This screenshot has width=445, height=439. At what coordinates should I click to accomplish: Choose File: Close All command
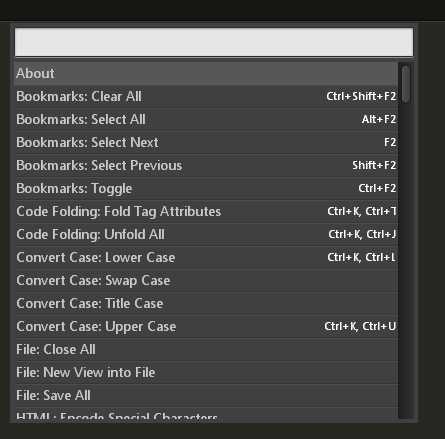pyautogui.click(x=206, y=349)
